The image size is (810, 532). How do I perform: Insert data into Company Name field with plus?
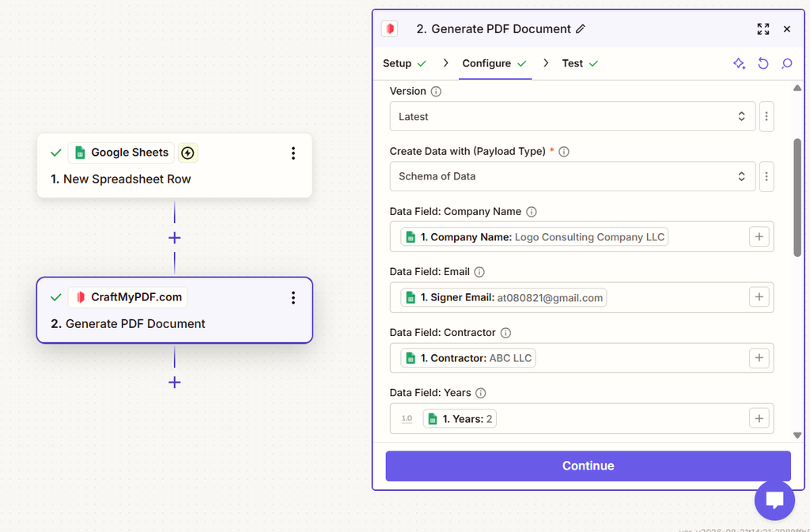759,237
